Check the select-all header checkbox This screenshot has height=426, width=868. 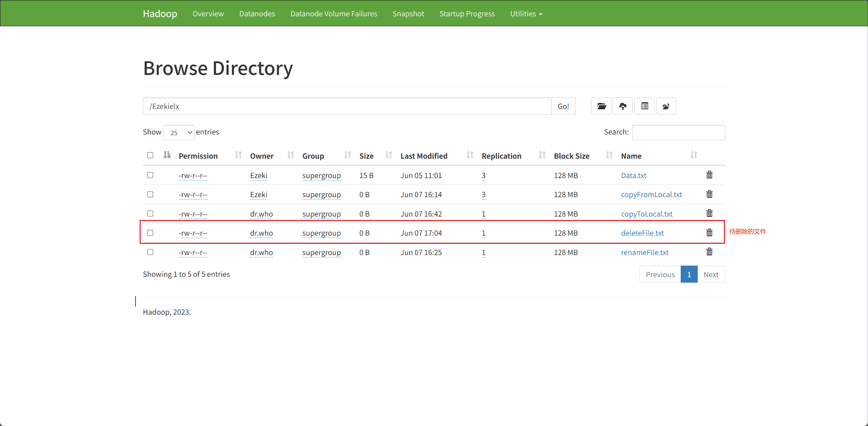(x=150, y=155)
